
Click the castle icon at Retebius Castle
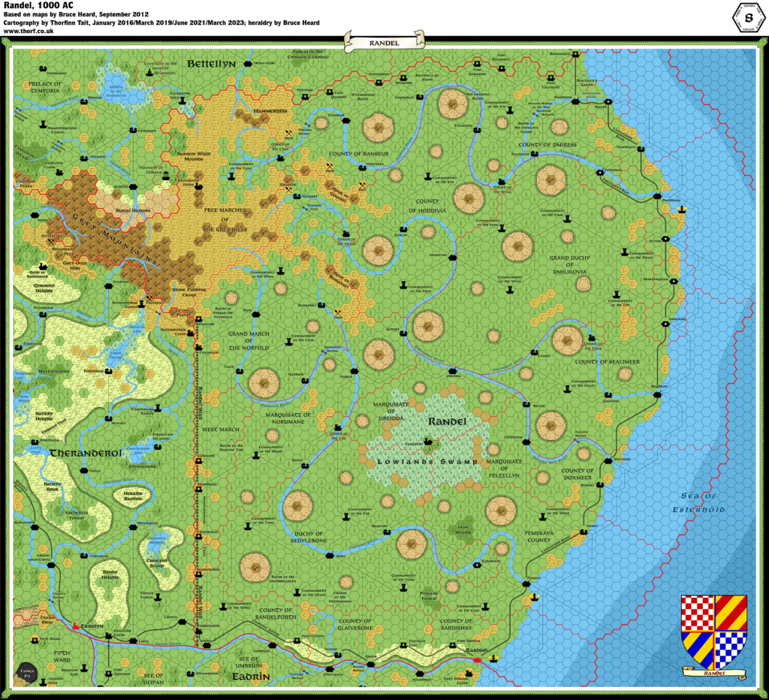(x=190, y=333)
